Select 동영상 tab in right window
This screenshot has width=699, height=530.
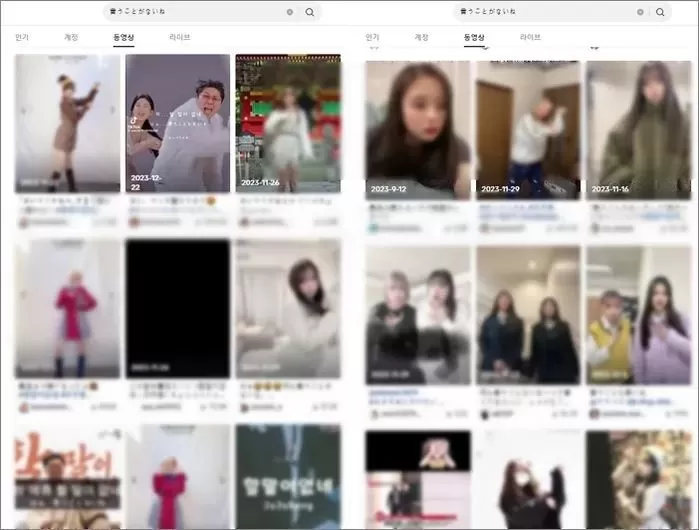tap(474, 37)
